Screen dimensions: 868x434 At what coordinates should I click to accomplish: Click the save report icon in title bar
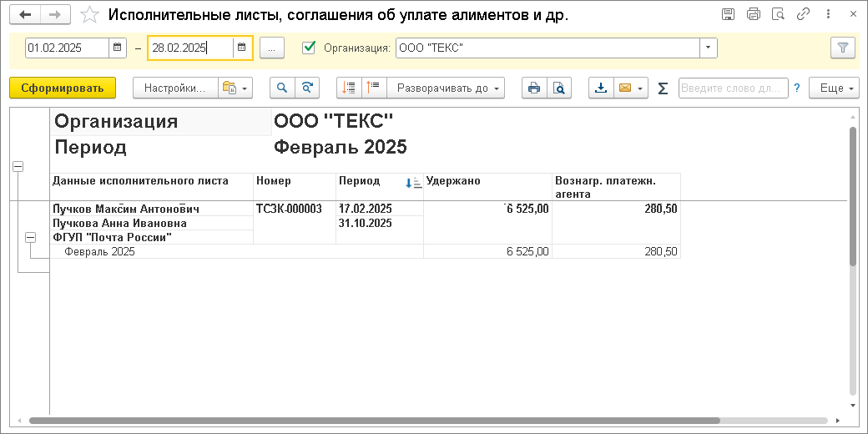728,14
